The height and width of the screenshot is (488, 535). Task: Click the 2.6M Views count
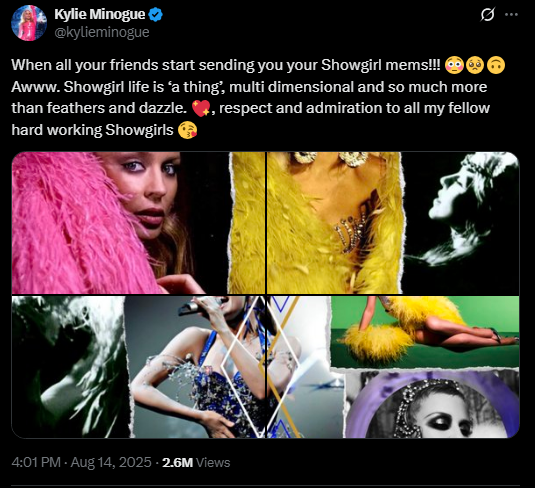pyautogui.click(x=196, y=462)
